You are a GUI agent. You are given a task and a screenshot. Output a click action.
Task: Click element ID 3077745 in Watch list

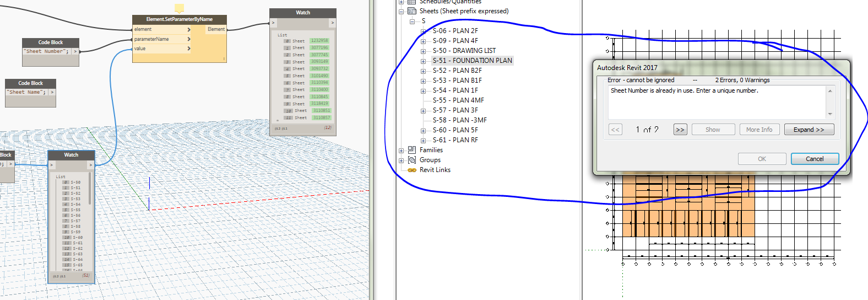pos(319,55)
